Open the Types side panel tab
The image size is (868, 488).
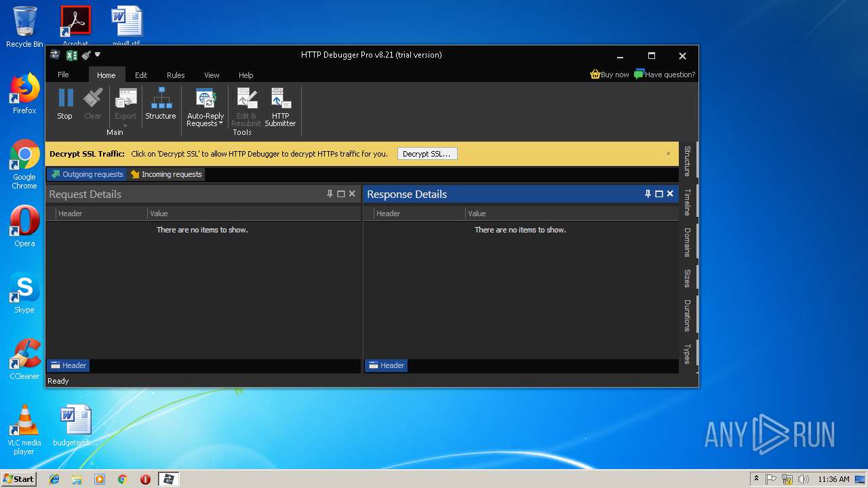pyautogui.click(x=688, y=353)
